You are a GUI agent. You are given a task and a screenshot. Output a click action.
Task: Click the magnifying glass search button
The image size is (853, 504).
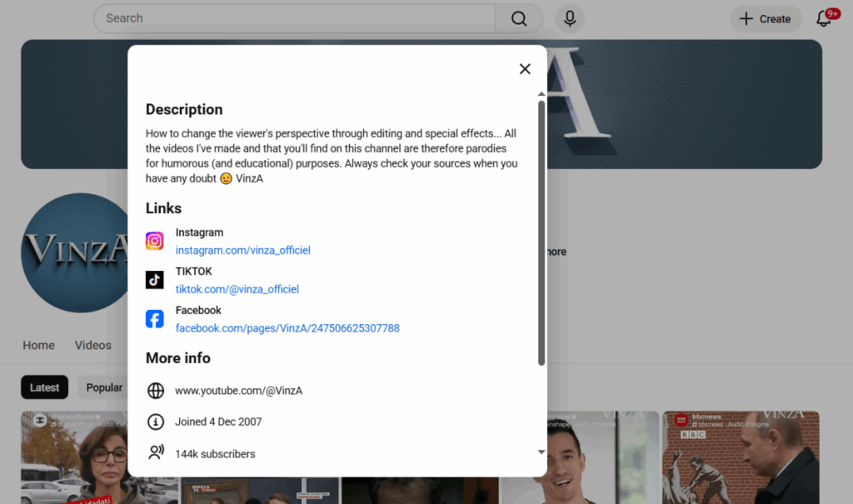click(519, 18)
